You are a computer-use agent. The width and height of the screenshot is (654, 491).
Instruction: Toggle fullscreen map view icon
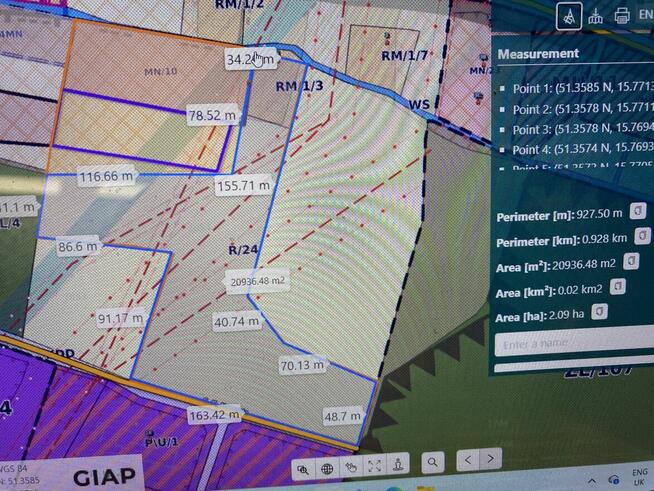pos(375,465)
